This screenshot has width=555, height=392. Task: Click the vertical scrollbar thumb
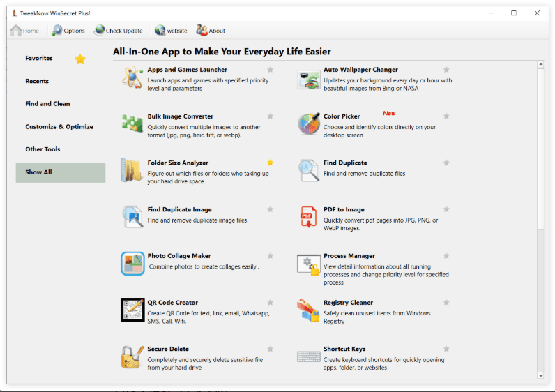540,149
